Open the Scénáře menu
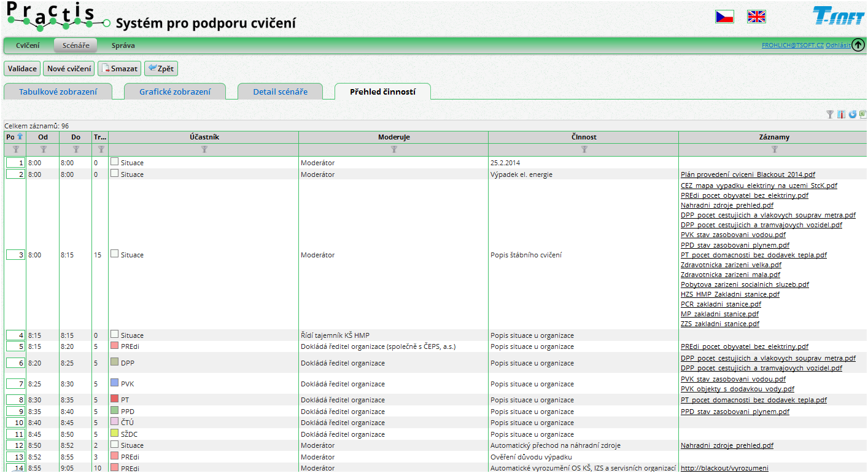Screen dimensions: 868x473 76,45
